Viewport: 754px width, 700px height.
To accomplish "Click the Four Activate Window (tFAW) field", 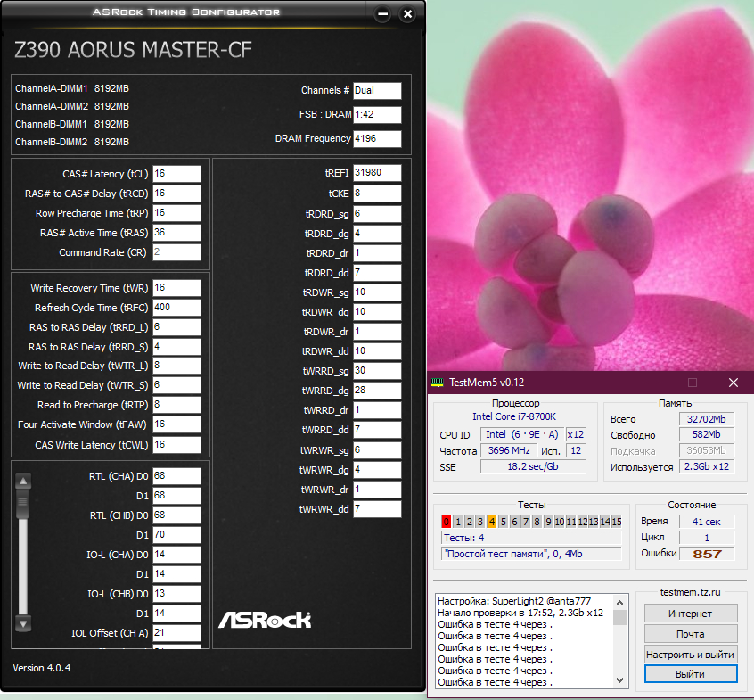I will pyautogui.click(x=176, y=424).
